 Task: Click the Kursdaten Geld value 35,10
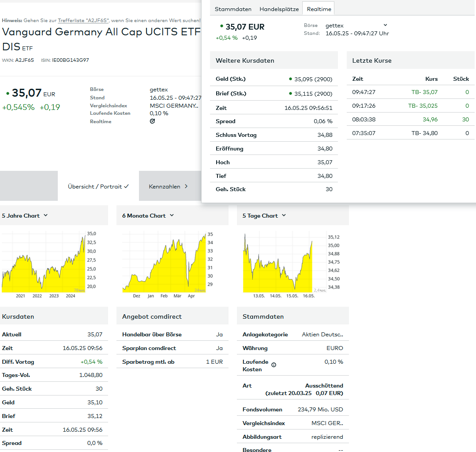click(95, 403)
